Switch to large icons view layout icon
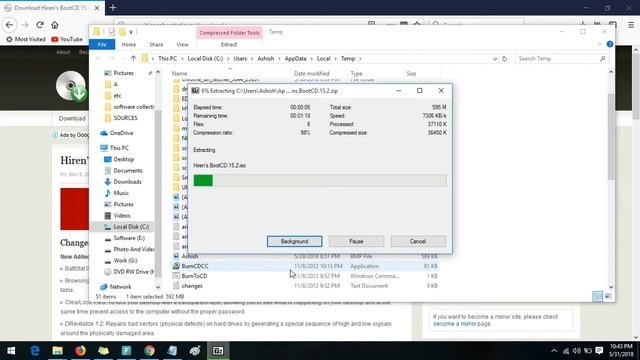 click(x=608, y=296)
